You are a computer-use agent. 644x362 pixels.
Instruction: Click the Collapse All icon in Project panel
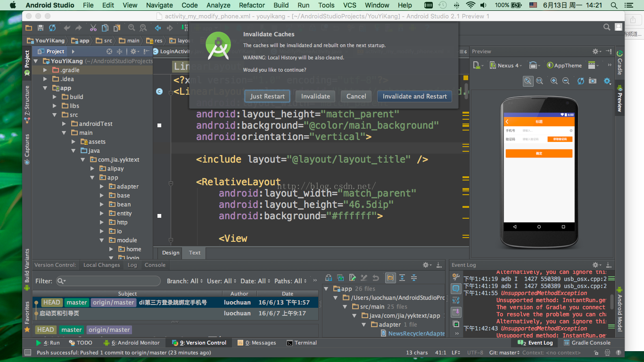(x=120, y=51)
